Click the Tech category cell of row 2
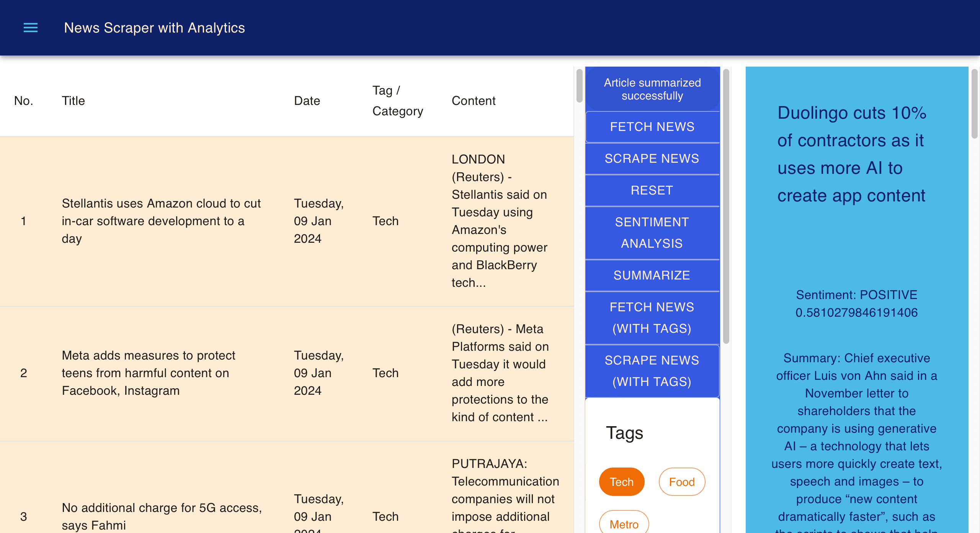The width and height of the screenshot is (980, 533). point(385,373)
